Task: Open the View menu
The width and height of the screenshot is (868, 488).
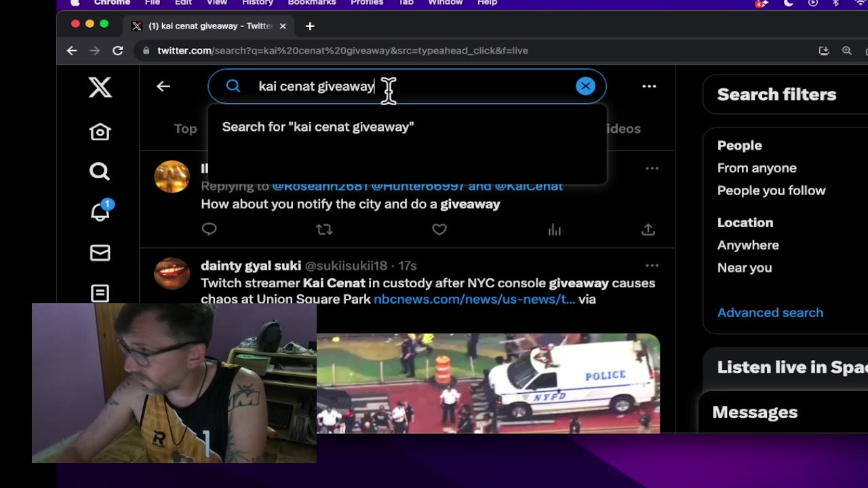Action: [x=217, y=3]
